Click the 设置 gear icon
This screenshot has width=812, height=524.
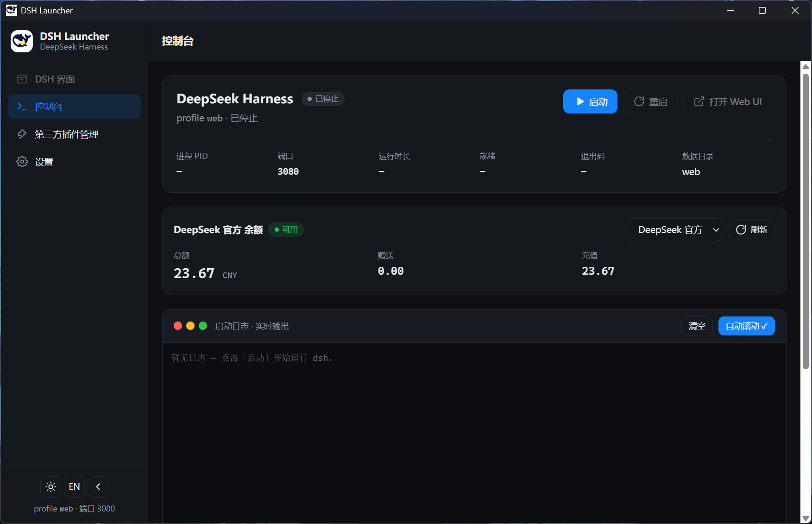tap(22, 162)
